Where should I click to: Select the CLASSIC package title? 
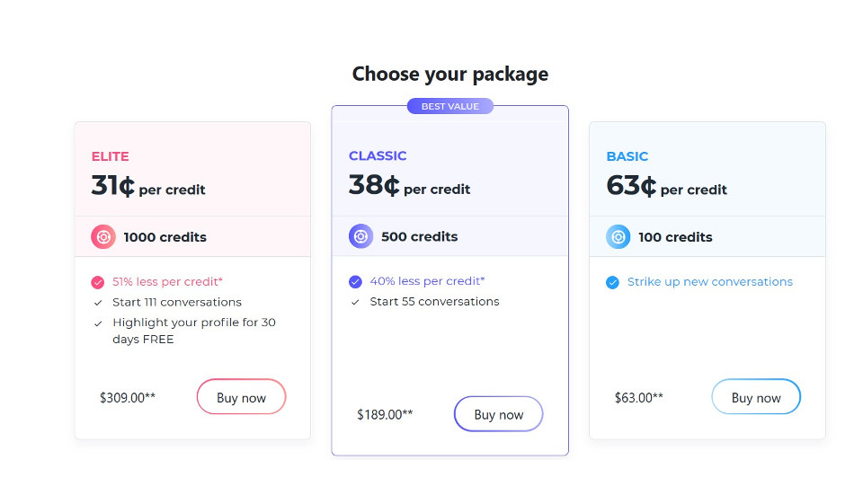coord(378,155)
